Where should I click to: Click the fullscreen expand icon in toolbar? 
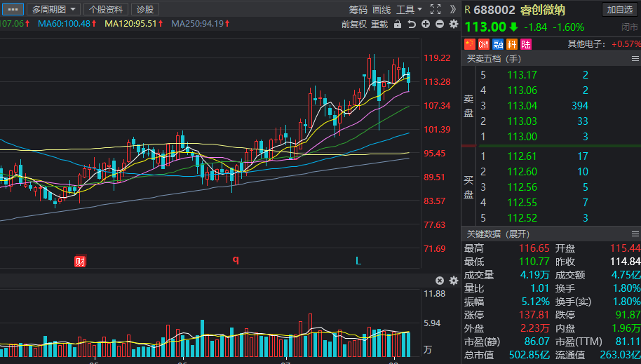tap(435, 9)
